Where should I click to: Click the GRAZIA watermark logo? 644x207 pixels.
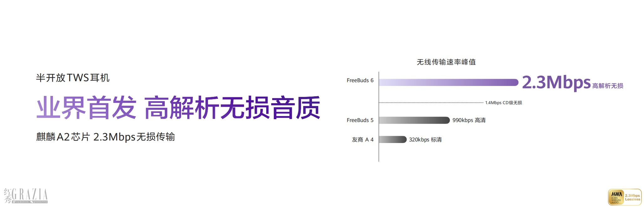tap(26, 196)
